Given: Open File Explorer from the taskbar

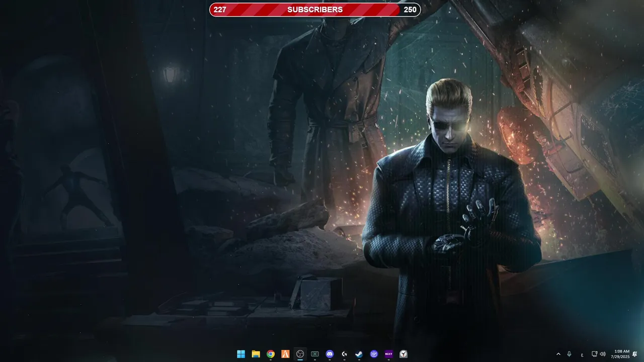Looking at the screenshot, I should [x=256, y=354].
